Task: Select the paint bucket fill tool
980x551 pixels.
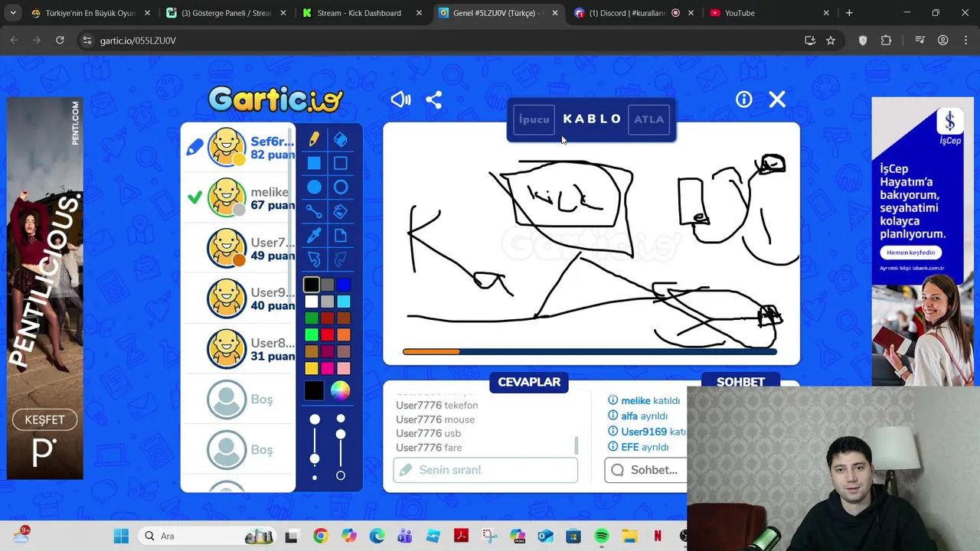Action: point(341,211)
